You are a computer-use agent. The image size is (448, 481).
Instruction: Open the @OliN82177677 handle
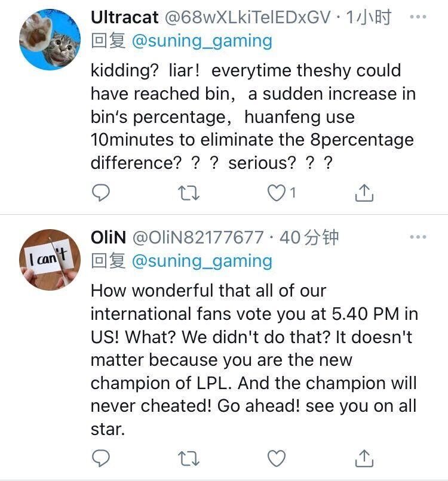198,238
